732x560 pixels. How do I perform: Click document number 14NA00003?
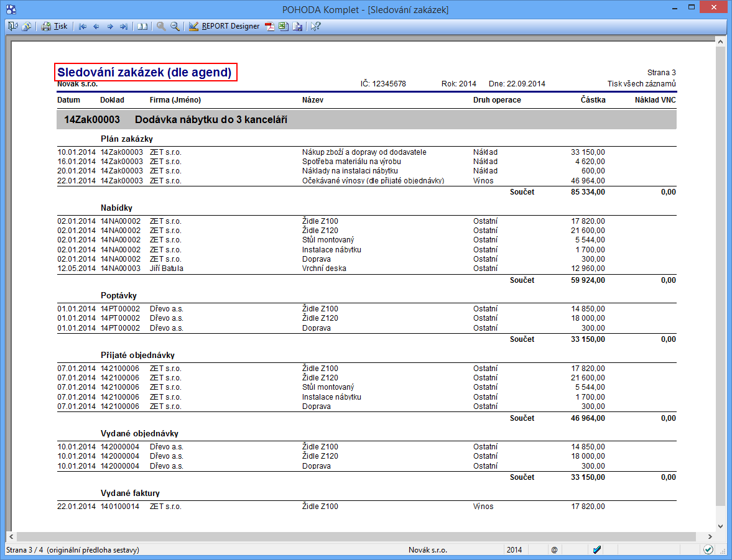tap(121, 269)
